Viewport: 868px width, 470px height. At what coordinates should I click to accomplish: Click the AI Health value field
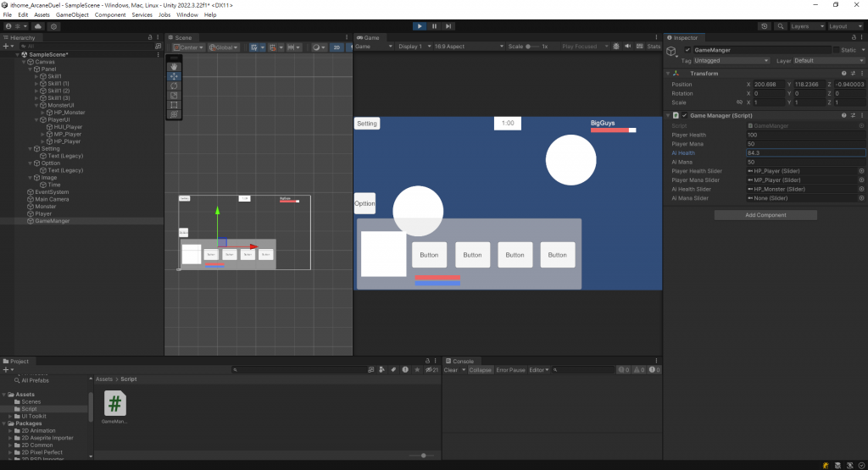tap(805, 153)
